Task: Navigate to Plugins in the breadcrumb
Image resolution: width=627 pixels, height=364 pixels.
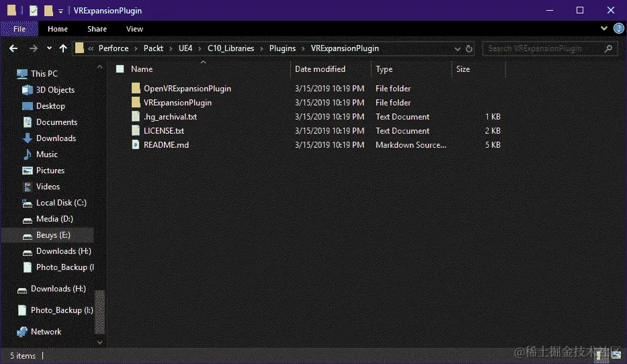Action: [282, 48]
